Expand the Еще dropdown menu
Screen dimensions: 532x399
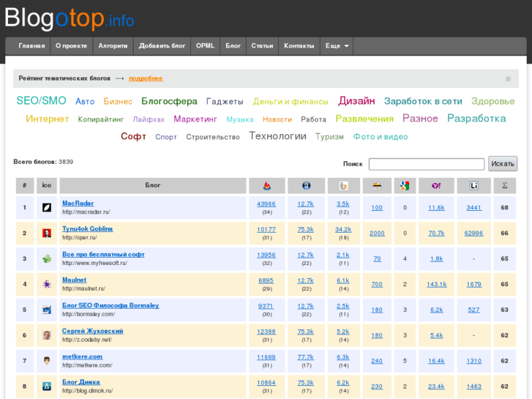pyautogui.click(x=337, y=46)
